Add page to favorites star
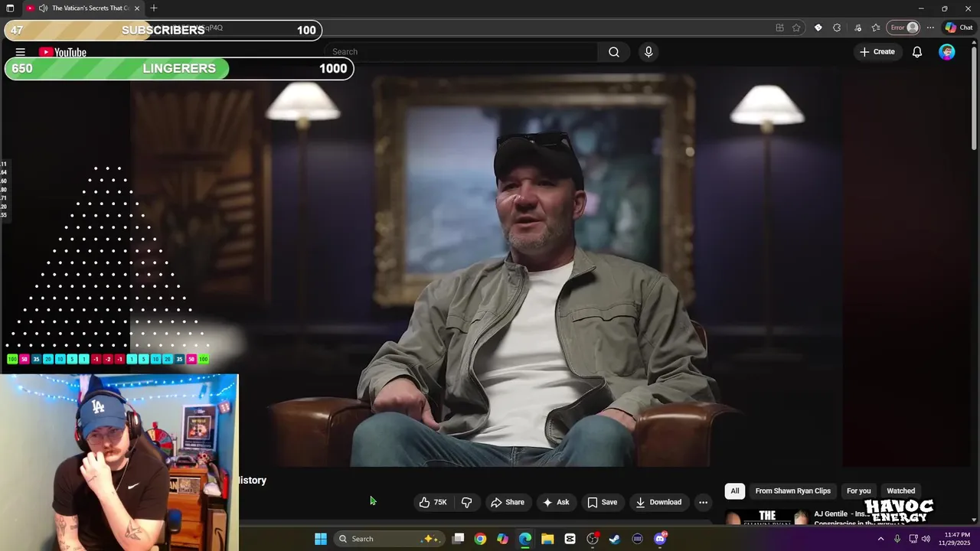This screenshot has width=980, height=551. click(x=796, y=28)
